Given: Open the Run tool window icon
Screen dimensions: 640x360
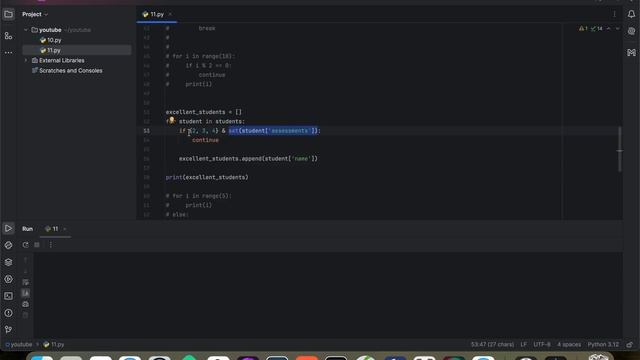Looking at the screenshot, I should coord(8,229).
